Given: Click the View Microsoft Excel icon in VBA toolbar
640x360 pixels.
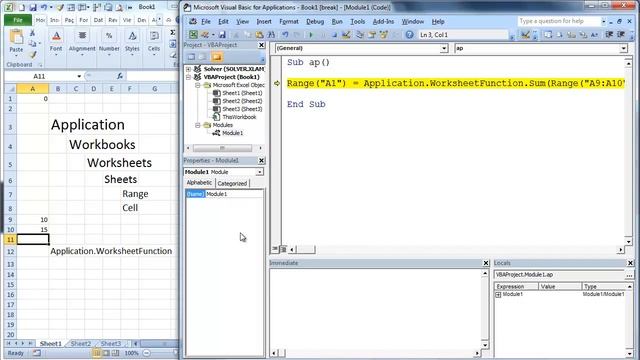Looking at the screenshot, I should coord(193,35).
